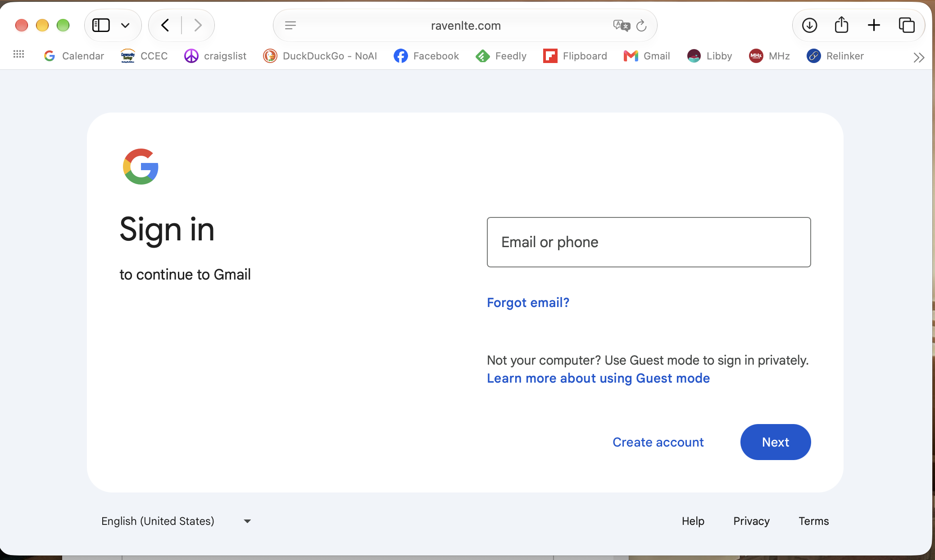The width and height of the screenshot is (935, 560).
Task: Click the Google G logo
Action: click(141, 167)
